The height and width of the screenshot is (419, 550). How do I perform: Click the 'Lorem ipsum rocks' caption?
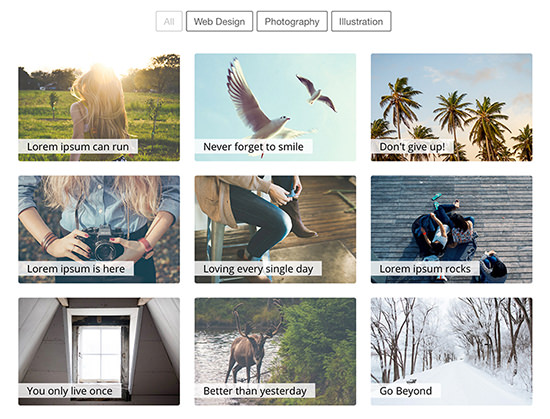pyautogui.click(x=425, y=269)
